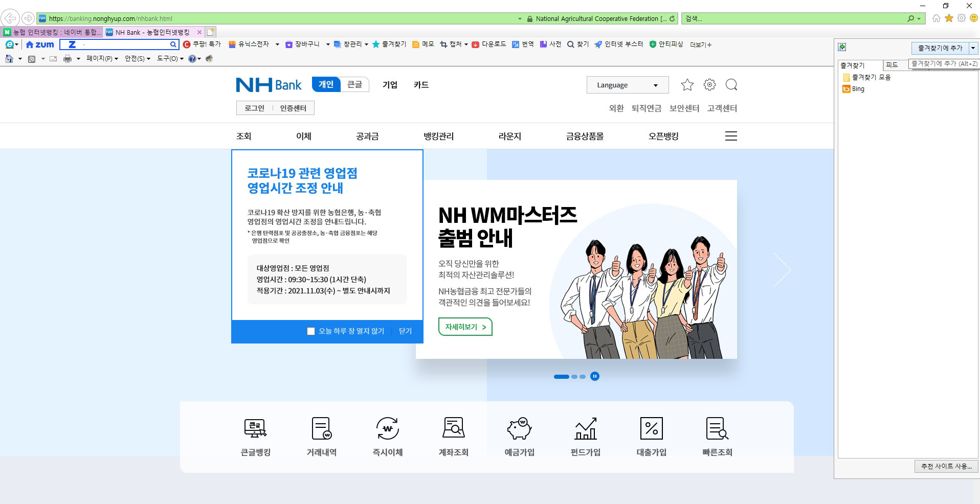Click 빠른조회 quick menu icon
Screen dimensions: 980x504
(718, 428)
